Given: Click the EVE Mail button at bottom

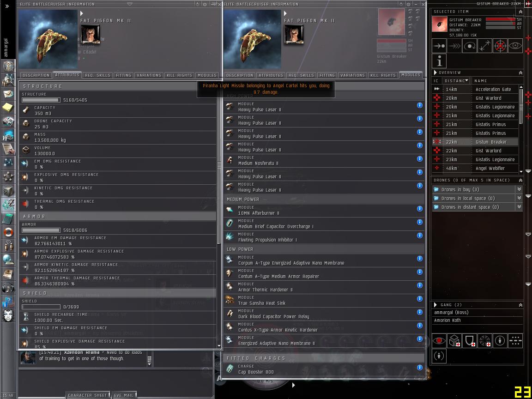Looking at the screenshot, I should point(124,395).
